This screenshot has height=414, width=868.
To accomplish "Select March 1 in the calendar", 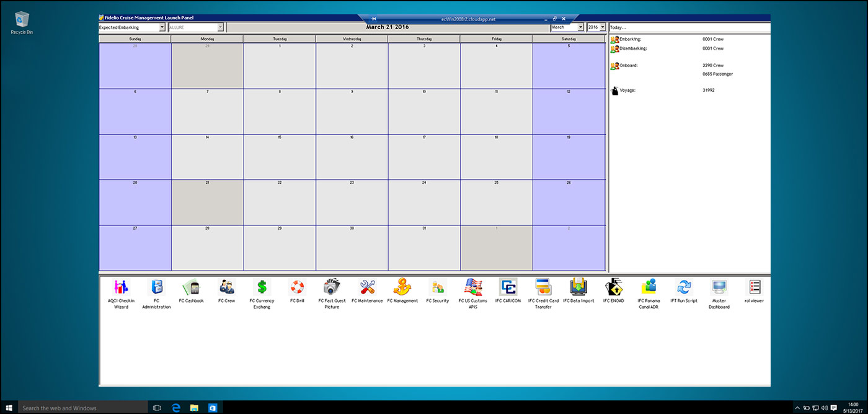I will [280, 66].
